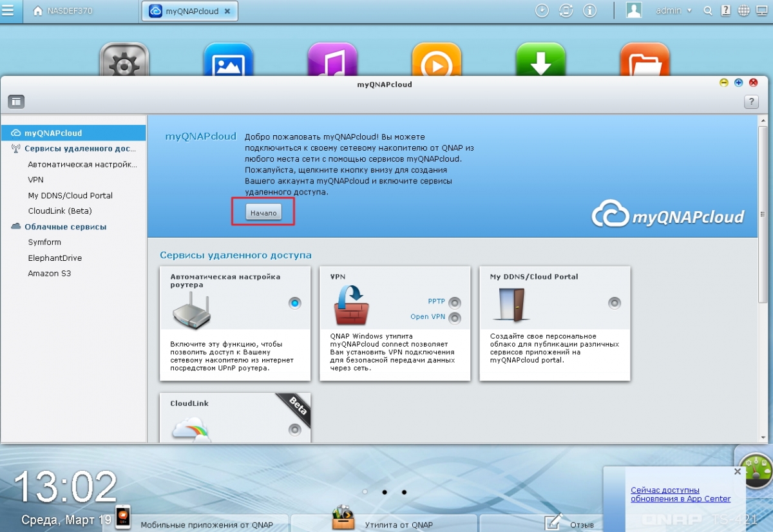The height and width of the screenshot is (532, 773).
Task: Open Control Panel gear desktop icon
Action: (124, 61)
